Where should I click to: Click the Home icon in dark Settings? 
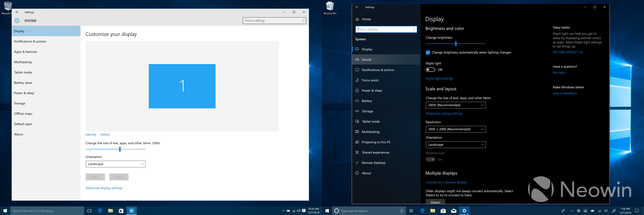[357, 19]
